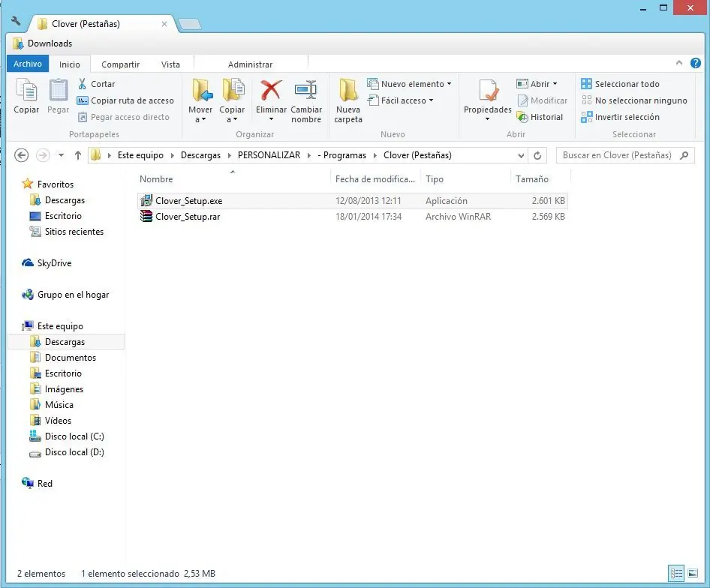Open Imágenes under Este equipo
The image size is (710, 588).
(56, 389)
